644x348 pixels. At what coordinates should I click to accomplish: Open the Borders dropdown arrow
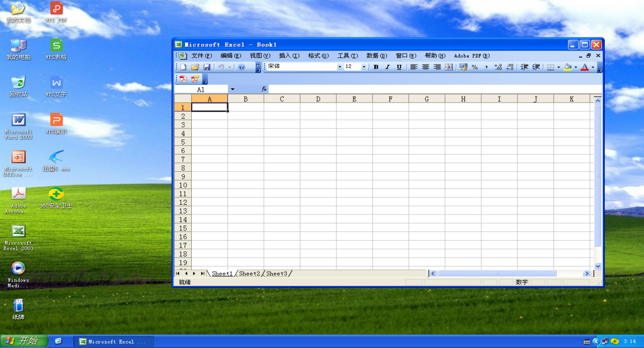[x=558, y=67]
